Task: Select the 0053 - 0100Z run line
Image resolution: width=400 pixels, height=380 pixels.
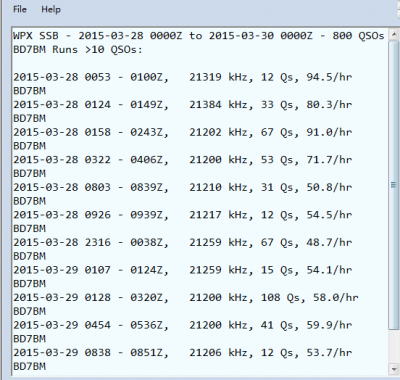Action: coord(183,77)
